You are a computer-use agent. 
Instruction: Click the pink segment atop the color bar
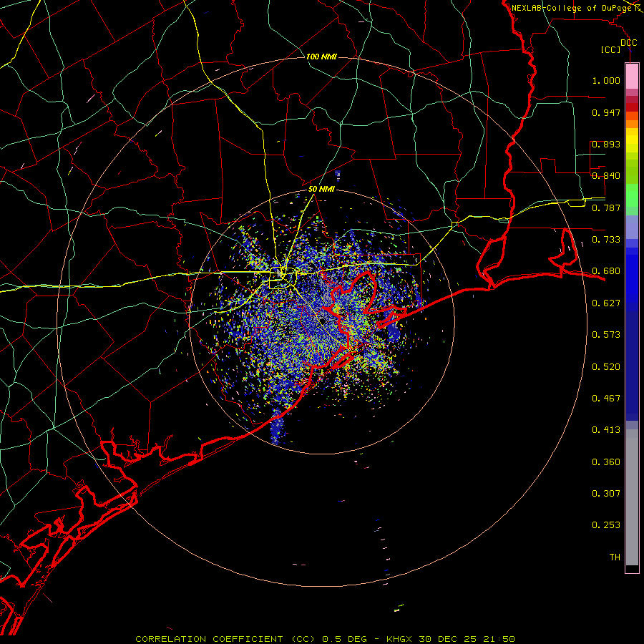tap(632, 77)
